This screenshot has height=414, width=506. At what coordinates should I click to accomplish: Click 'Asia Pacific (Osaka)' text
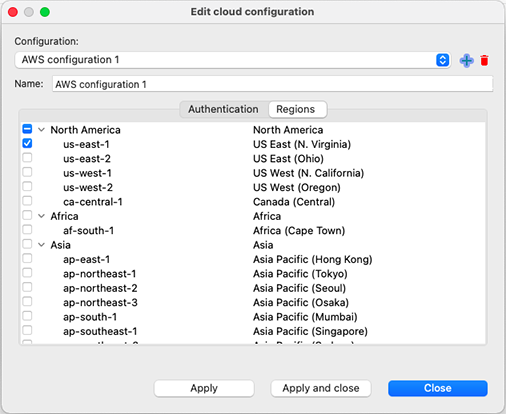coord(301,302)
